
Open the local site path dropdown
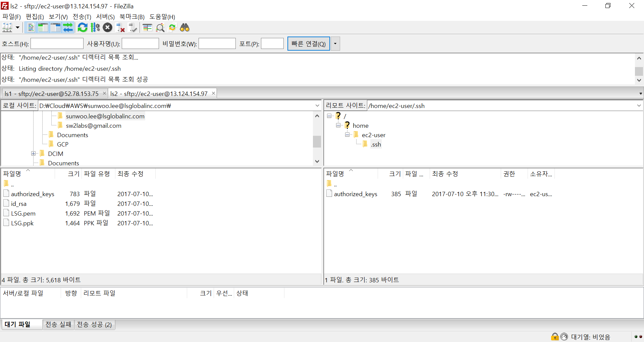tap(317, 106)
